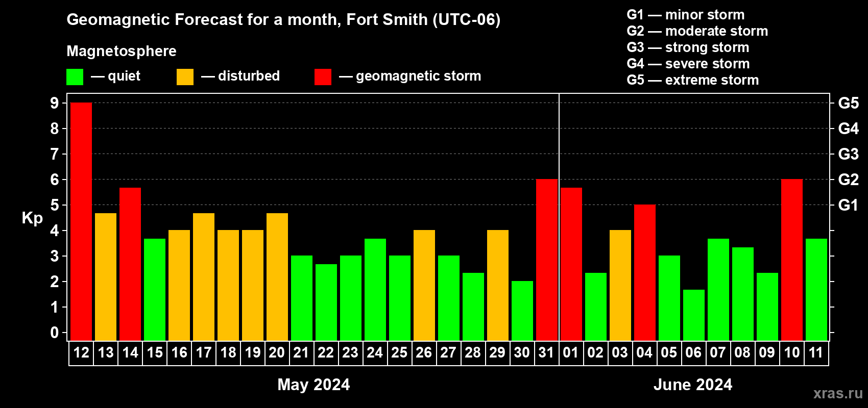Click the date label 19 on the axis
The width and height of the screenshot is (868, 408).
(x=253, y=352)
